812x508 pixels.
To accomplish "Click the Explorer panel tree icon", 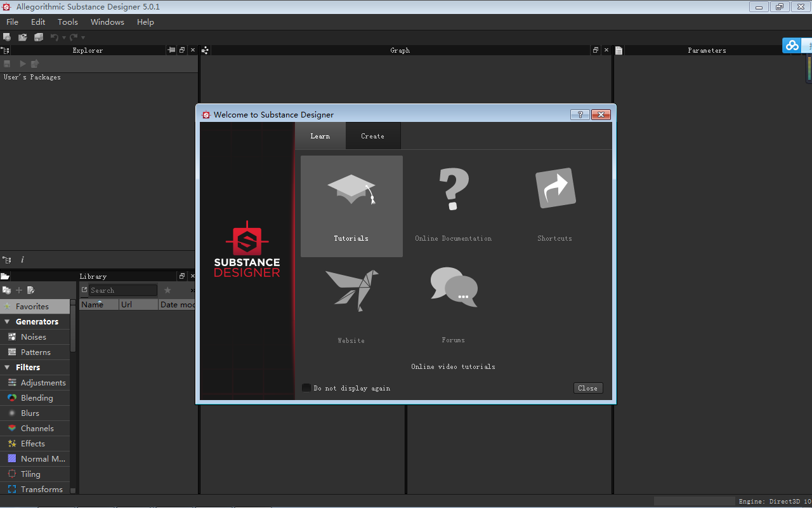I will coord(6,50).
